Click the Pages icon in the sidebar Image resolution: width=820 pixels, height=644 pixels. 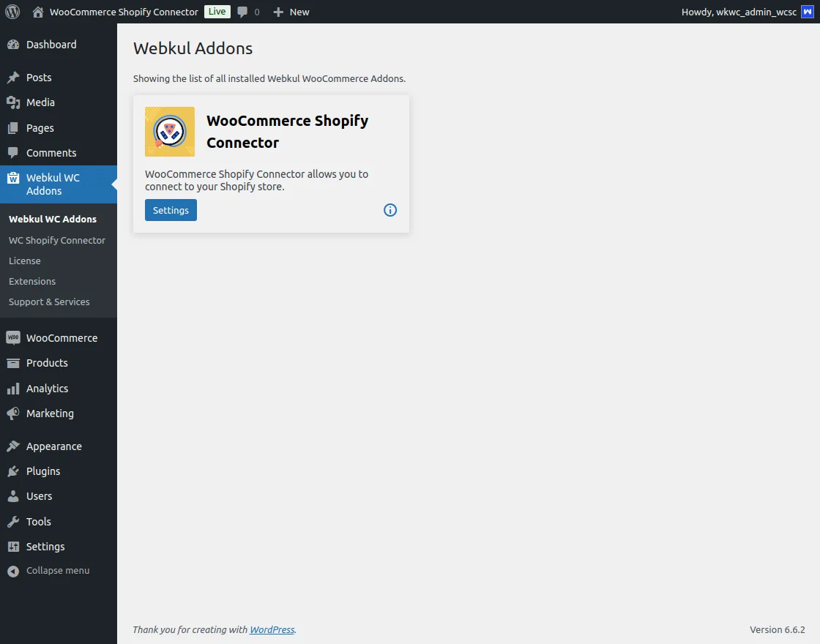[12, 127]
